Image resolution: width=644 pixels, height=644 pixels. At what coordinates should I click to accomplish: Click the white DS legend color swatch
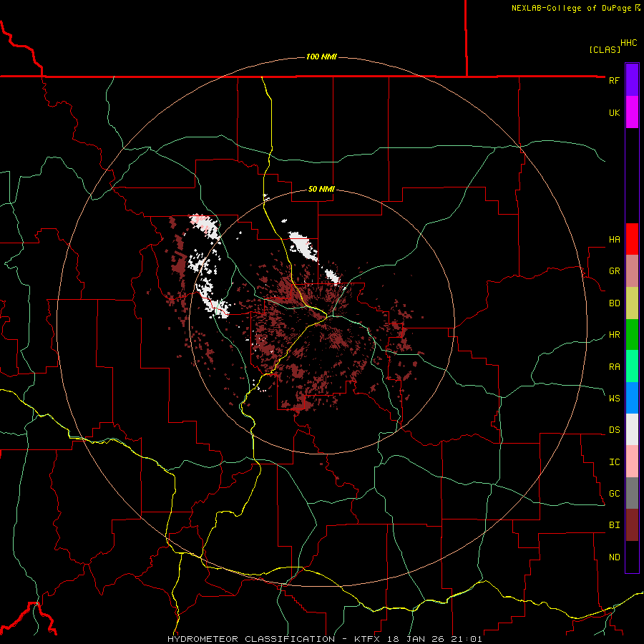pyautogui.click(x=632, y=429)
